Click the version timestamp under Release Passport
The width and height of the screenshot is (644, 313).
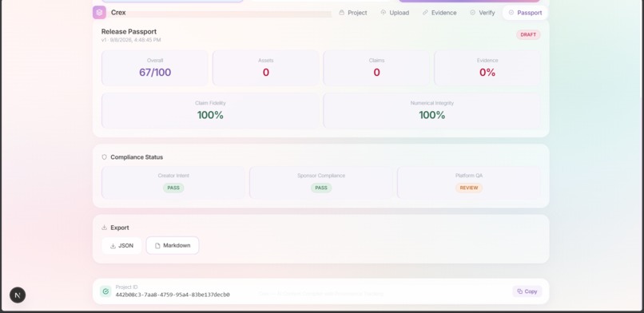pos(131,40)
